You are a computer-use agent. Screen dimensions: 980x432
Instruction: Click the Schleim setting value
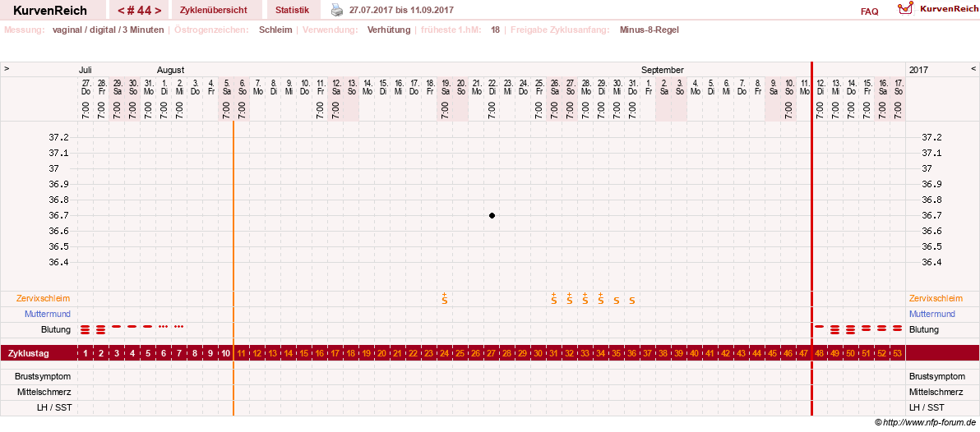point(275,30)
